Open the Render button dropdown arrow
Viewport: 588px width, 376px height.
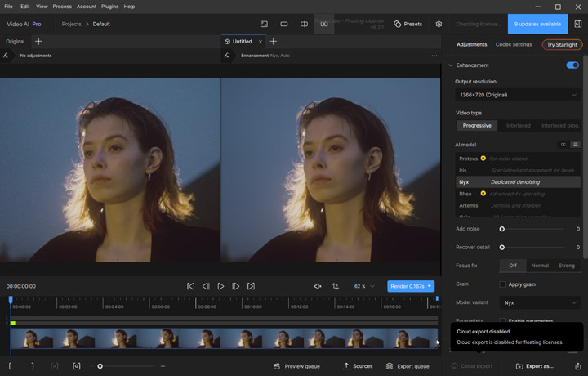[430, 286]
